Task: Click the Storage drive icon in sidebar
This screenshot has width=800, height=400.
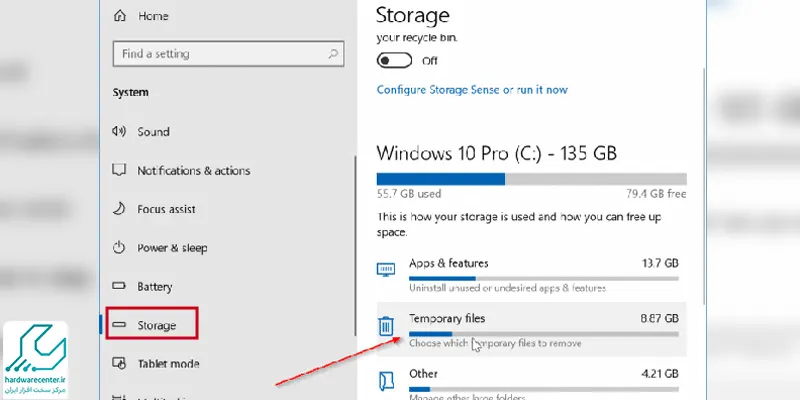Action: coord(119,324)
